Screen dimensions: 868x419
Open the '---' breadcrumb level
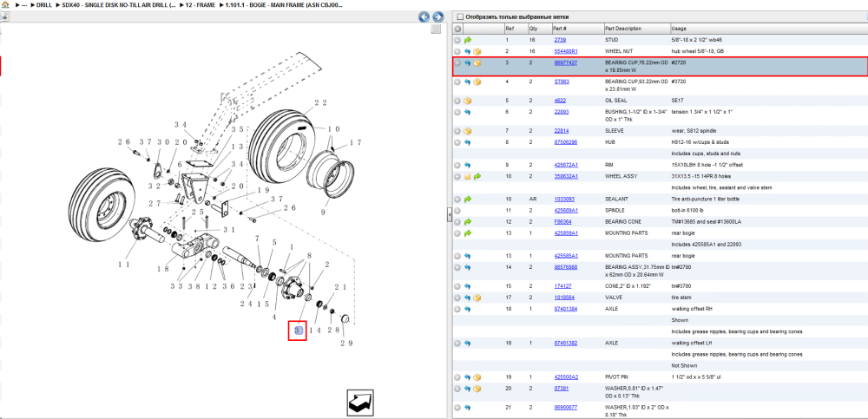(23, 5)
